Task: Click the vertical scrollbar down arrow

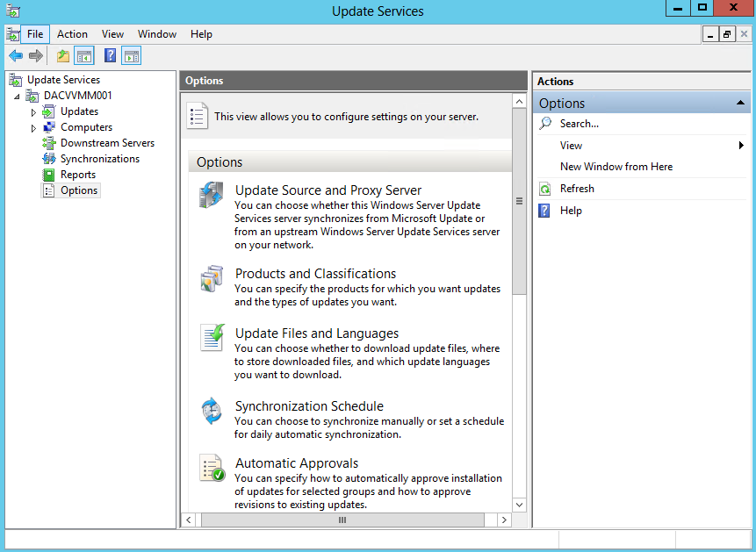Action: click(x=519, y=505)
